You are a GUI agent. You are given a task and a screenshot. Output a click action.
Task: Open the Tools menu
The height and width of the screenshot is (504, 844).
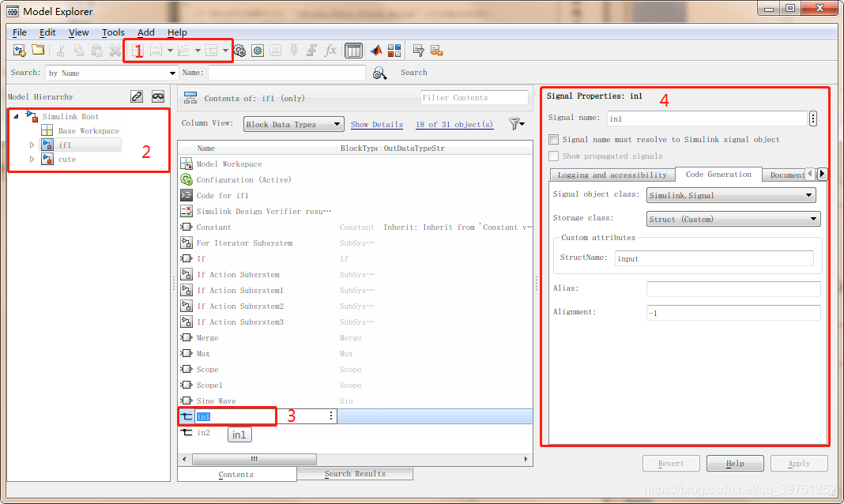113,32
